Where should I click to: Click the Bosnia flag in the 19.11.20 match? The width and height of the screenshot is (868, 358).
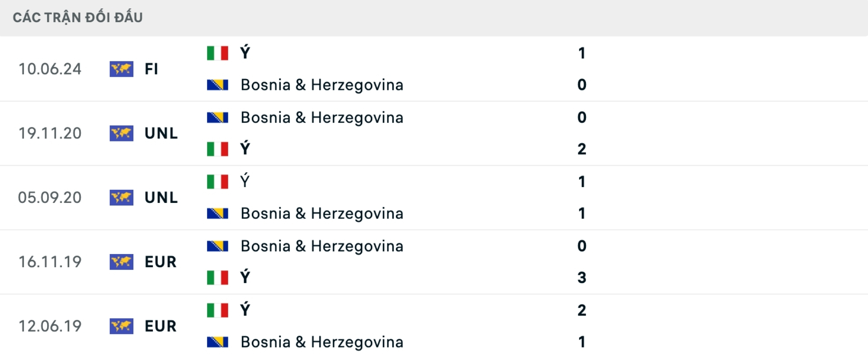tap(217, 118)
